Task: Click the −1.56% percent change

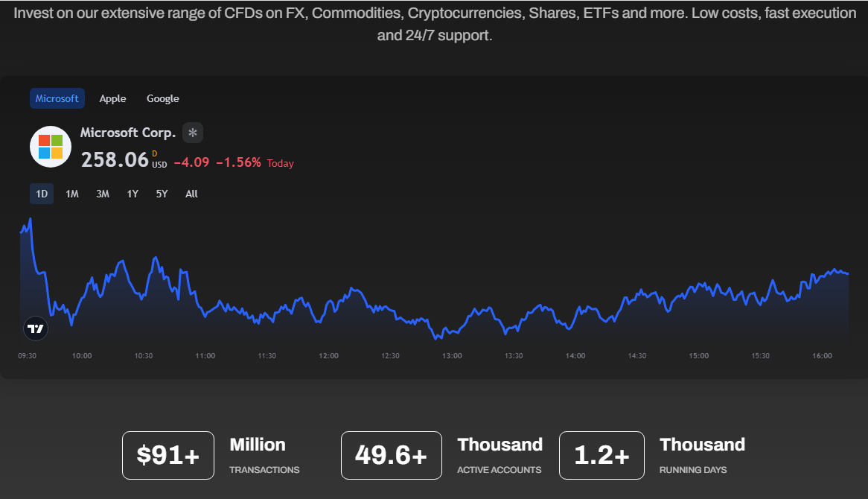Action: (x=238, y=162)
